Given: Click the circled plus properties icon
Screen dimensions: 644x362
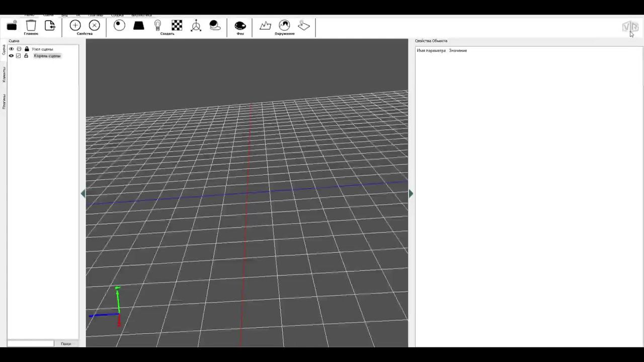Looking at the screenshot, I should [x=75, y=26].
